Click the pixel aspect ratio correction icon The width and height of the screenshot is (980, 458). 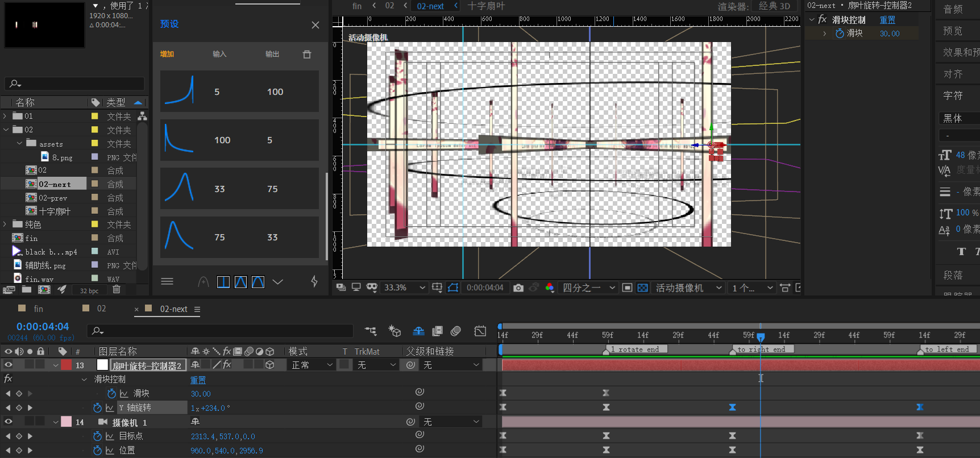[785, 288]
